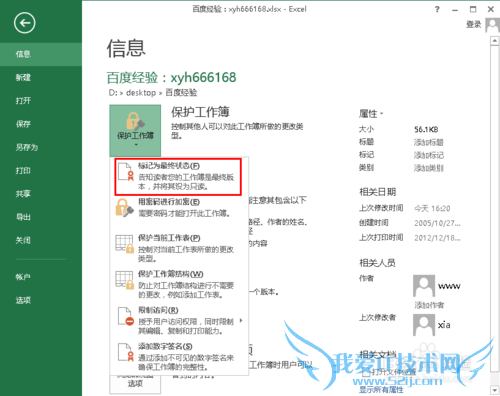Click 登录 sign-in link
This screenshot has width=500, height=396.
[x=474, y=24]
